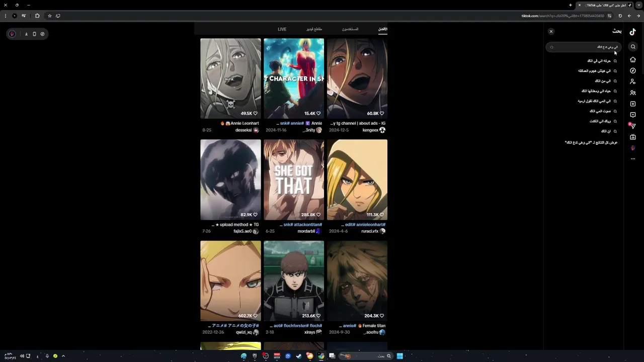
Task: Open the 15.4K likes video thumbnail
Action: click(x=294, y=78)
